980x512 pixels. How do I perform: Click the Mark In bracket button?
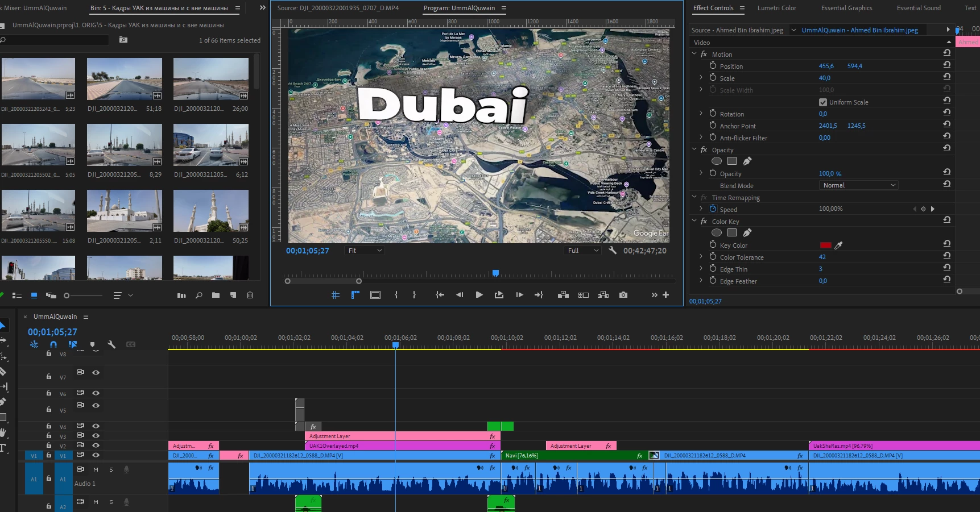coord(396,295)
